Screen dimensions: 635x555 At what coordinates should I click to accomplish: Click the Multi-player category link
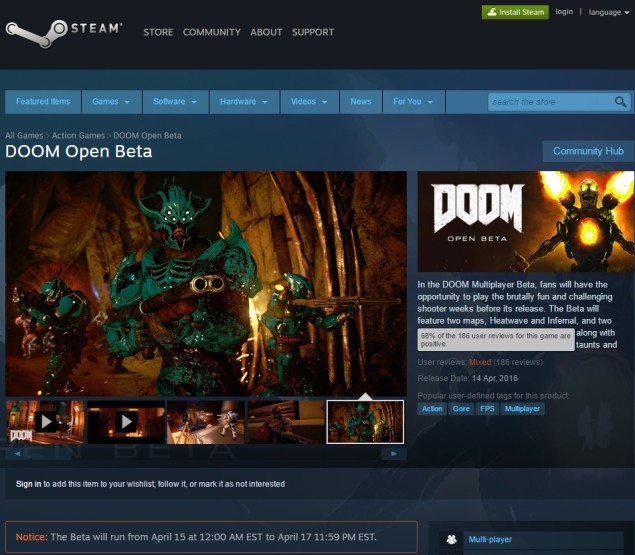pyautogui.click(x=490, y=540)
